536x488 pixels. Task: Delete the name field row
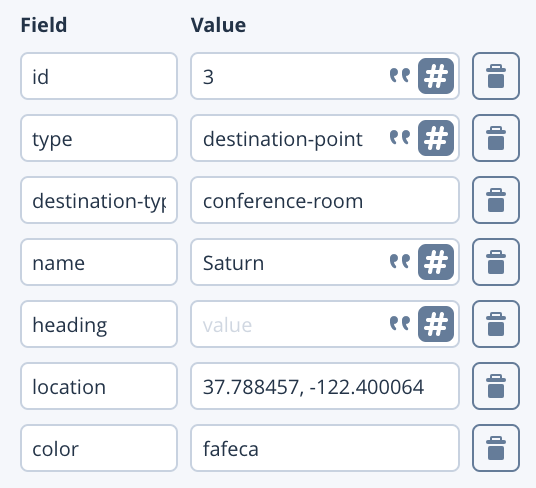tap(496, 262)
